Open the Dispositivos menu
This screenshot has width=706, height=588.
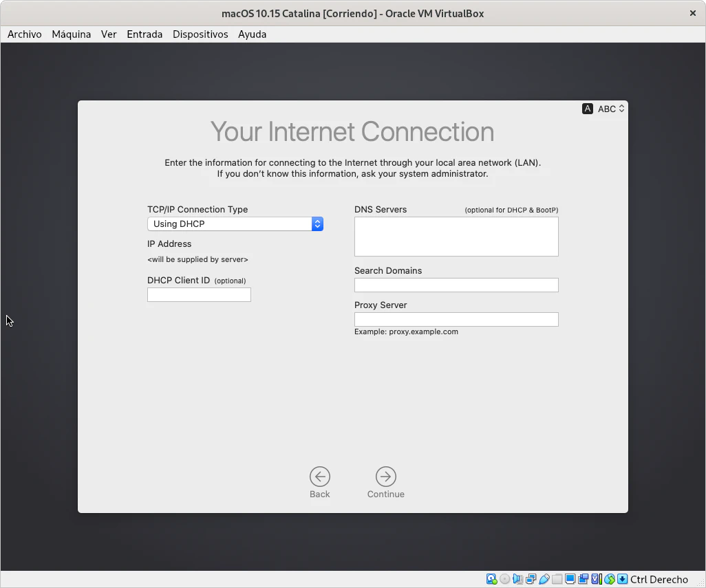200,34
